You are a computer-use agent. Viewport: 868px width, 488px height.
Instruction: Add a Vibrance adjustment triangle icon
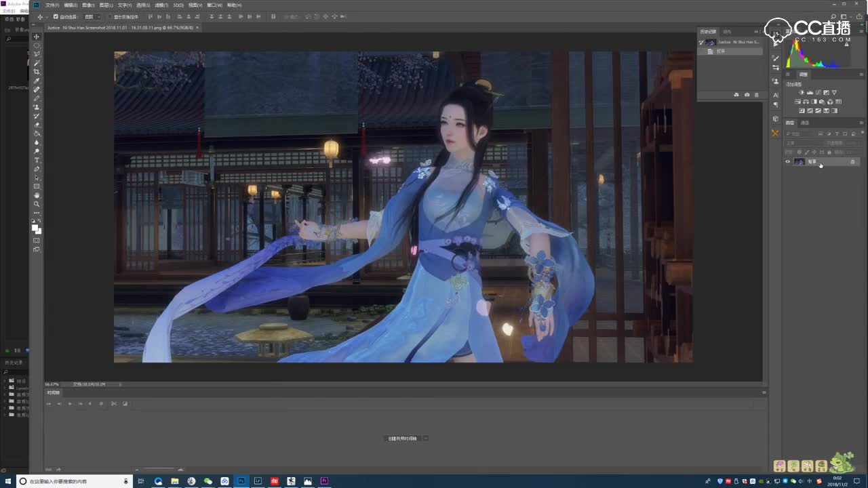[x=834, y=93]
